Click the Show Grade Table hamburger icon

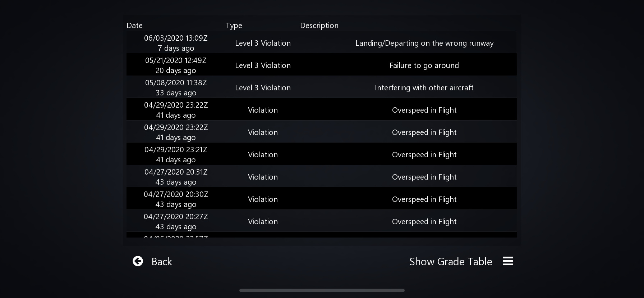[x=508, y=261]
